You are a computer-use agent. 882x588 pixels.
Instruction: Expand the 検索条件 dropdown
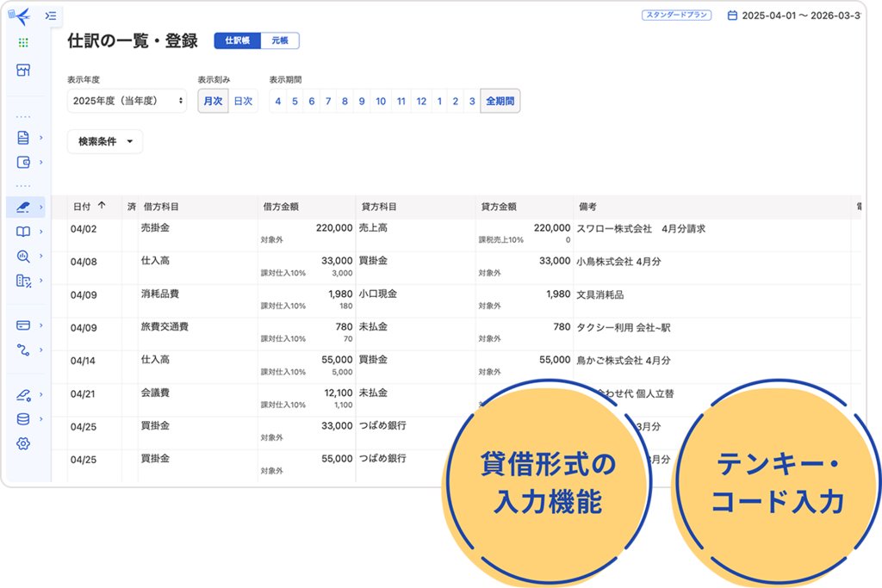coord(105,142)
